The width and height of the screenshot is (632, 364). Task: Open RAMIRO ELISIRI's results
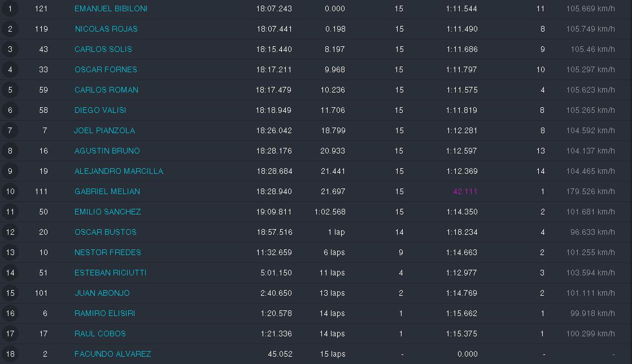coord(104,313)
